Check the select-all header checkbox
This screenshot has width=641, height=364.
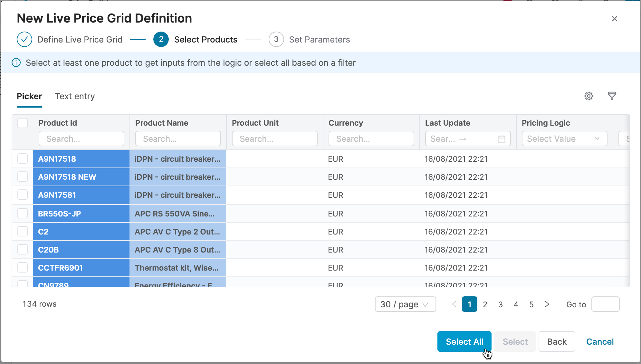click(23, 123)
